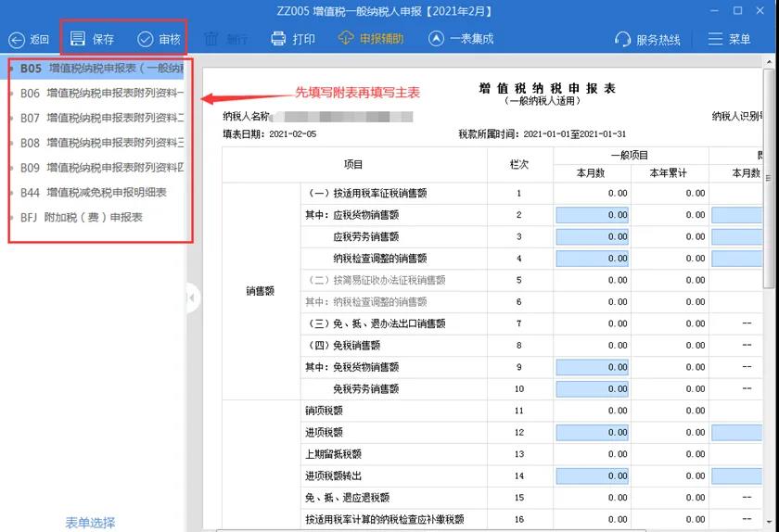Click the 打印 printer icon
The height and width of the screenshot is (532, 779).
278,39
